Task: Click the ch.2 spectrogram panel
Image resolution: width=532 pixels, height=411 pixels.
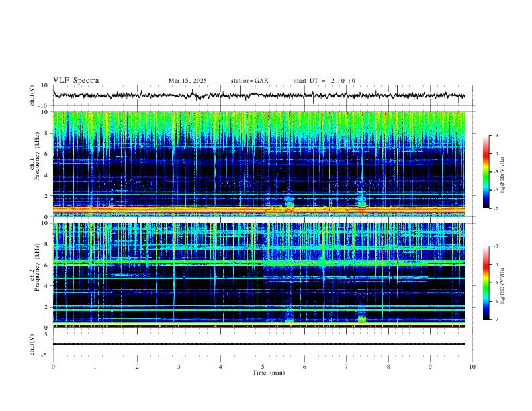Action: coord(259,275)
